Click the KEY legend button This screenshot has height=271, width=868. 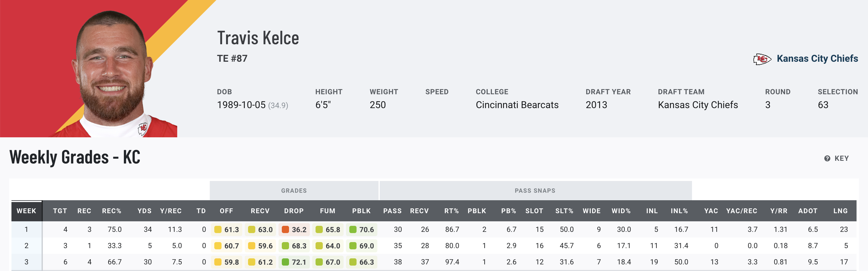[841, 159]
